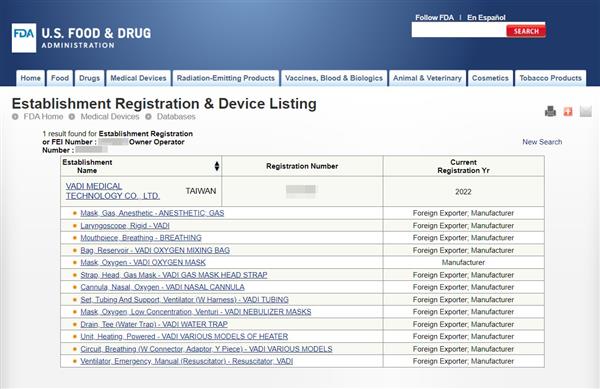
Task: Click En Español language link
Action: (x=486, y=18)
